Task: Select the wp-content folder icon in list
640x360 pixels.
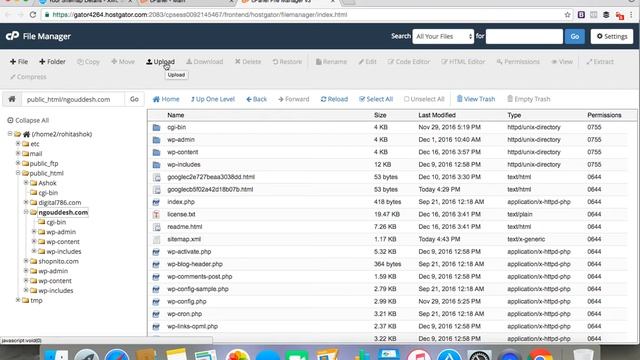Action: [156, 152]
